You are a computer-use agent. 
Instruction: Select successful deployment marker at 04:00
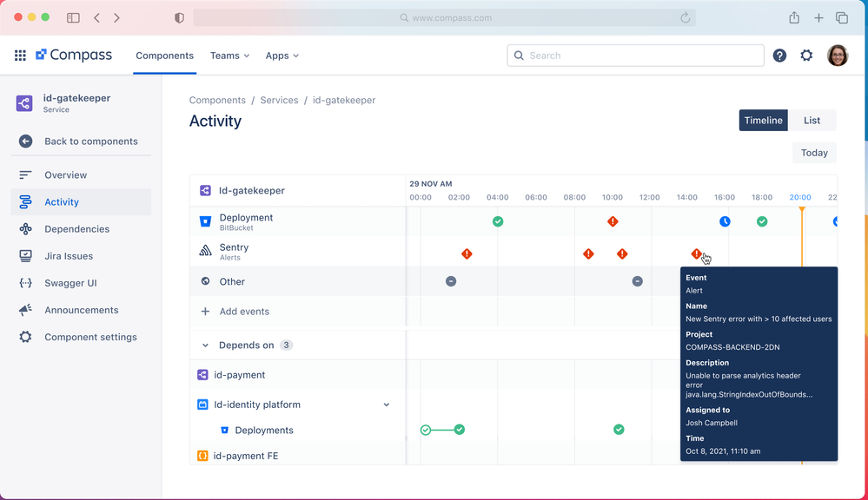tap(498, 222)
